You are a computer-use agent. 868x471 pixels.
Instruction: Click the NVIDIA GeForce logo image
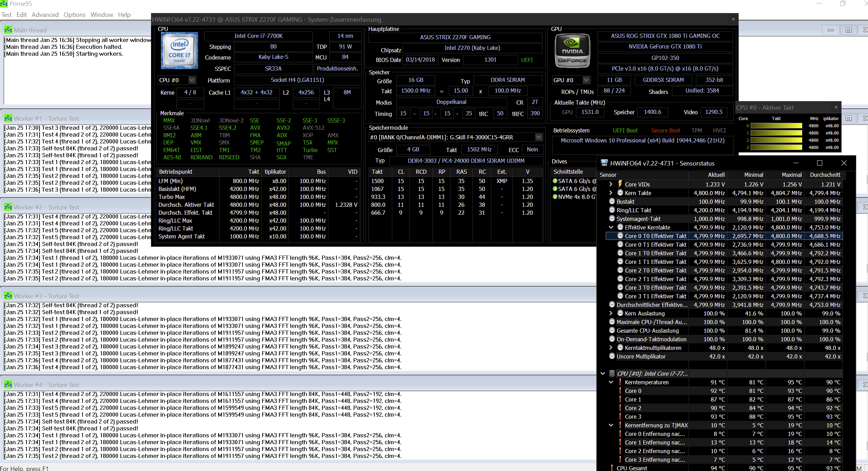(x=572, y=51)
